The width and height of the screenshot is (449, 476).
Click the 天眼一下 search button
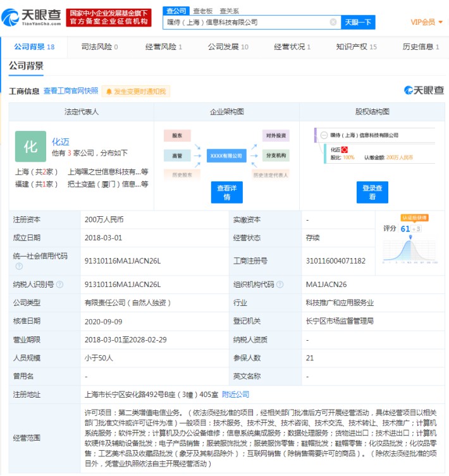click(358, 22)
